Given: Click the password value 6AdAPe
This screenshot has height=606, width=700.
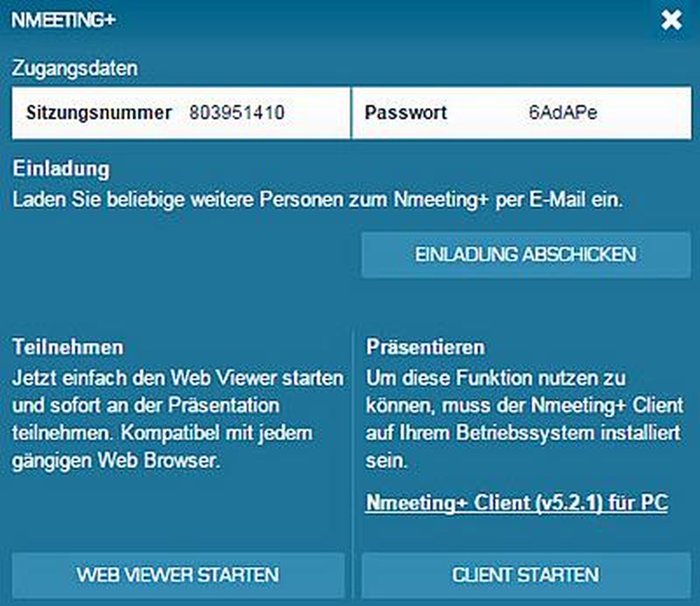Looking at the screenshot, I should click(x=563, y=113).
